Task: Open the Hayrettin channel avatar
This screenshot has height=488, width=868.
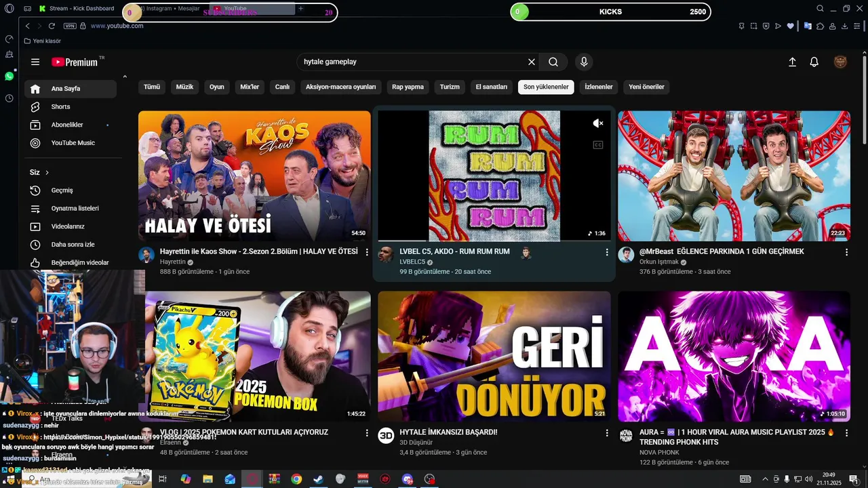Action: coord(146,255)
